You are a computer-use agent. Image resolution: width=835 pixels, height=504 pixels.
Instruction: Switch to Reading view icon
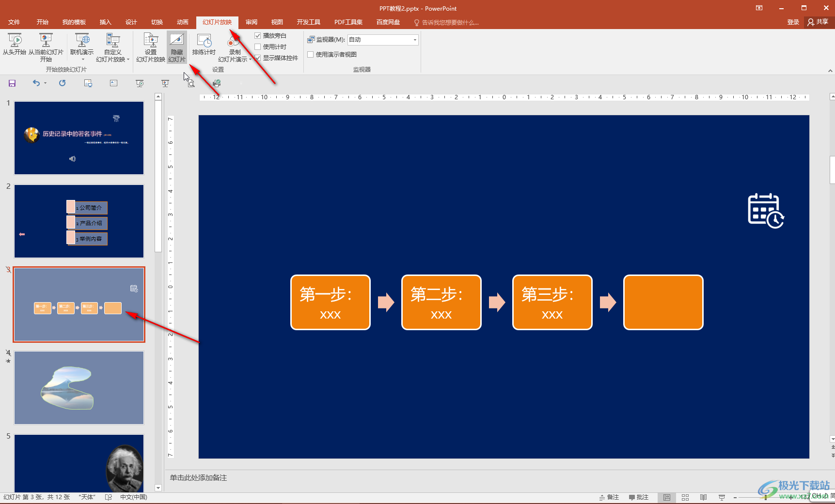[704, 497]
